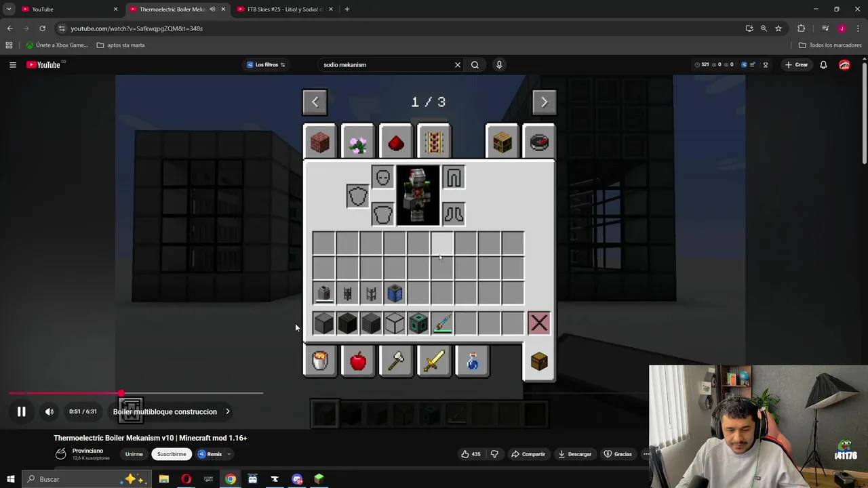Viewport: 868px width, 488px height.
Task: Open the golden sword combat tab
Action: click(x=434, y=361)
